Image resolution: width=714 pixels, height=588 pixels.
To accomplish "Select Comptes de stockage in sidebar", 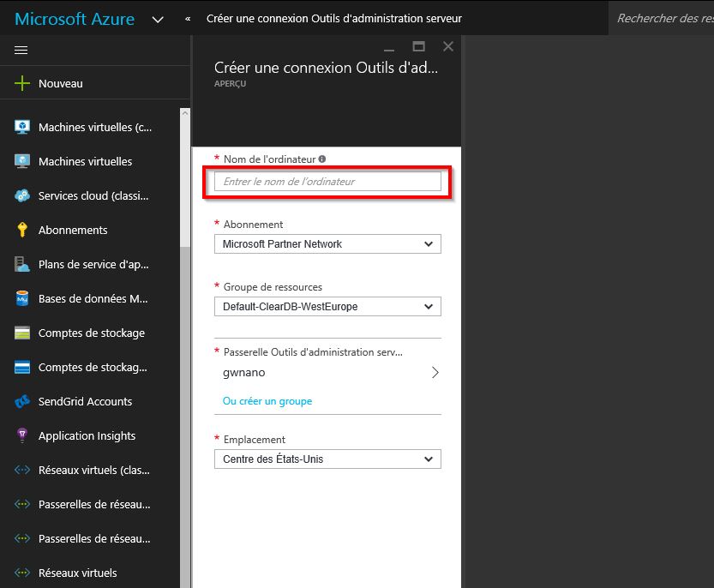I will 91,333.
